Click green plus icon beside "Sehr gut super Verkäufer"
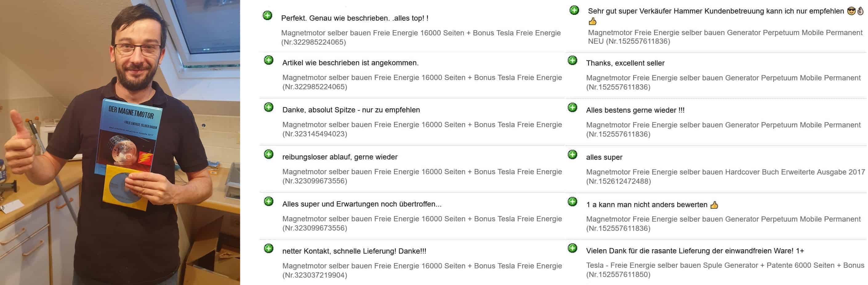Screen dimensions: 868x285 574,10
